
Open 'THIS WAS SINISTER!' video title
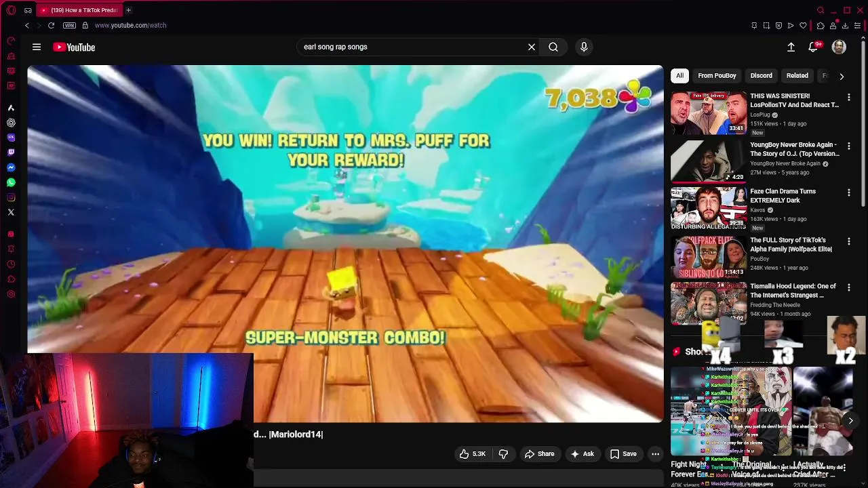click(x=794, y=100)
